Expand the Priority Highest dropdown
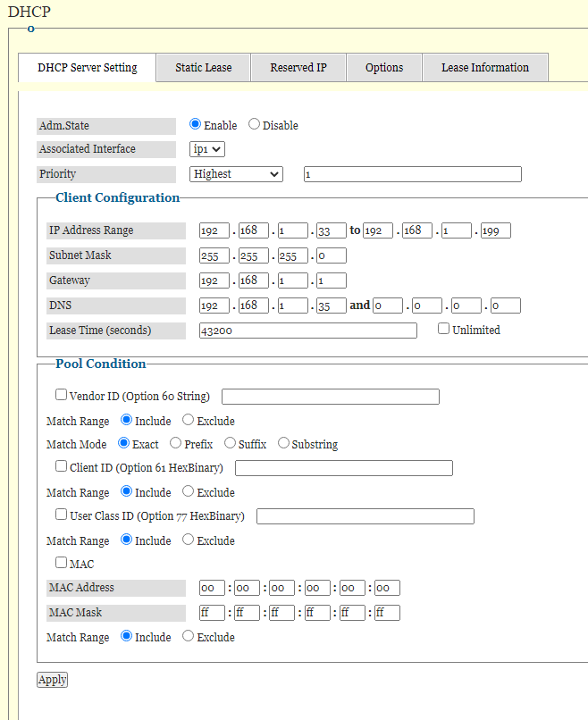Viewport: 588px width, 720px height. click(x=236, y=174)
